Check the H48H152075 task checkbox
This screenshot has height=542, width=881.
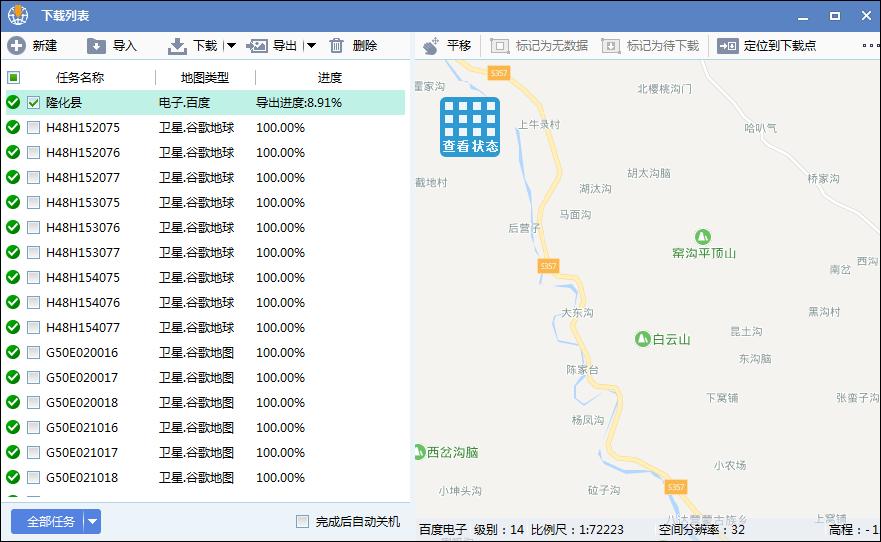[33, 127]
